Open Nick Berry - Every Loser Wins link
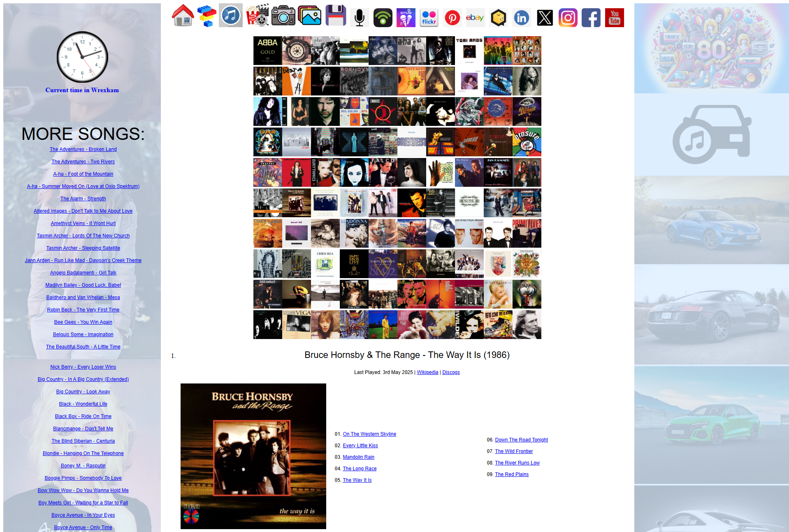 pos(83,367)
